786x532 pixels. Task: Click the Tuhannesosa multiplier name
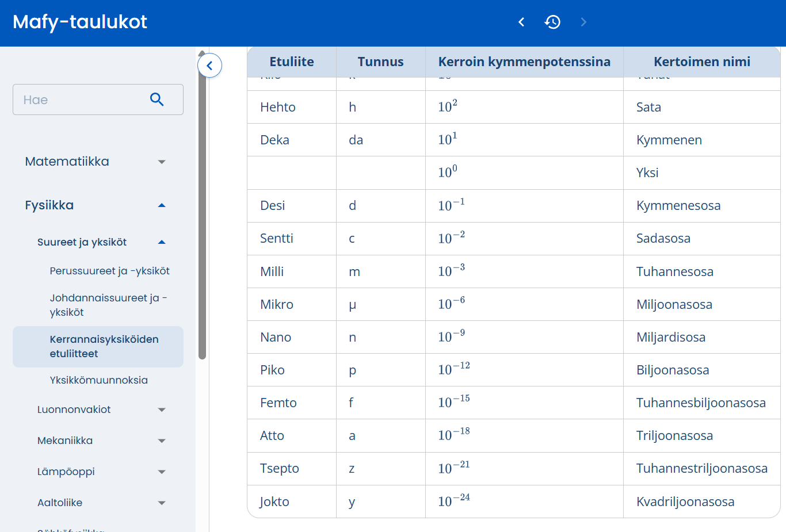[x=675, y=271]
